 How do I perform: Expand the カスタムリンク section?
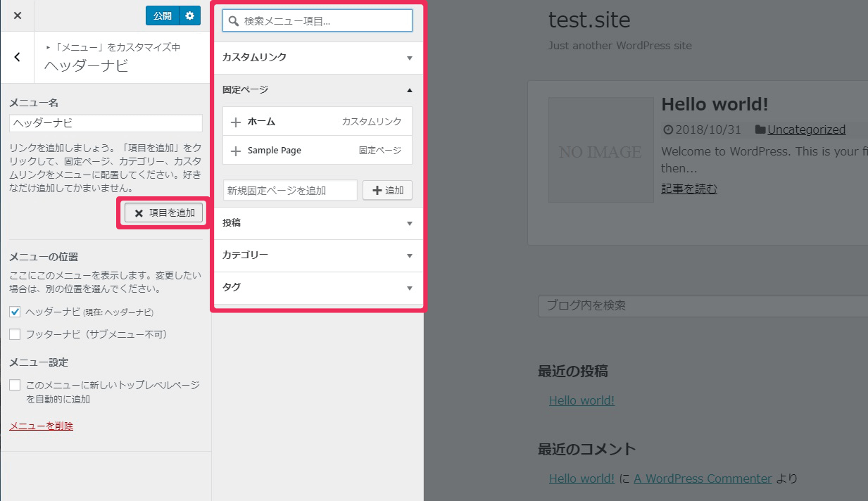tap(410, 58)
